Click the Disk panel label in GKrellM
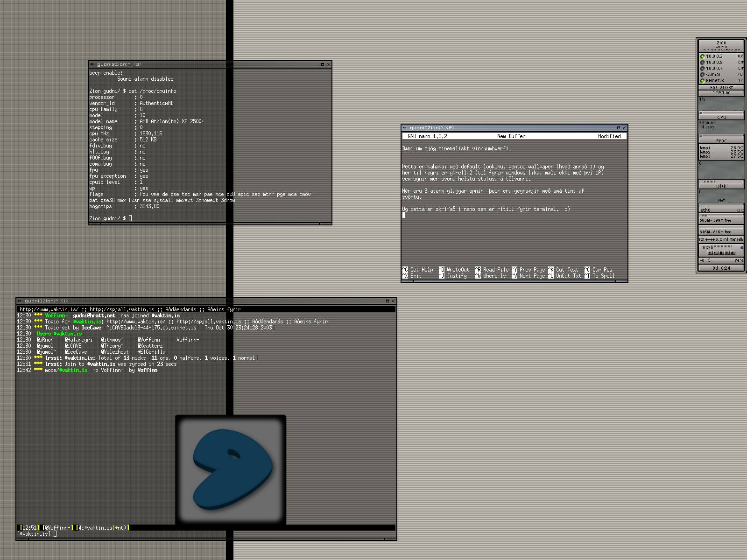The height and width of the screenshot is (560, 747). [721, 186]
